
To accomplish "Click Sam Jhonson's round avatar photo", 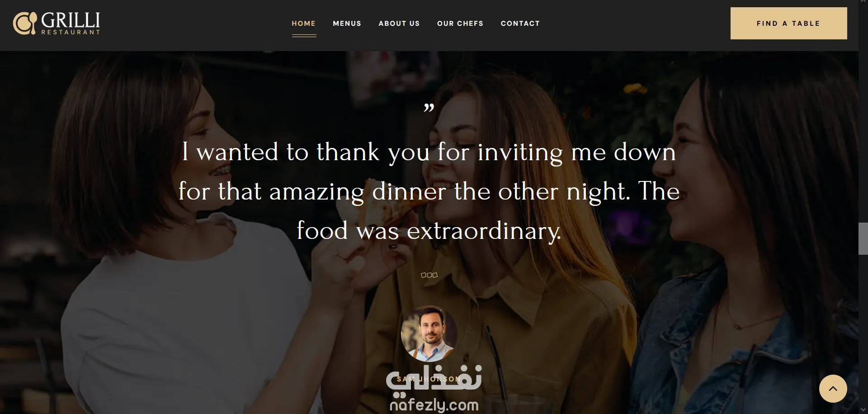I will point(429,333).
